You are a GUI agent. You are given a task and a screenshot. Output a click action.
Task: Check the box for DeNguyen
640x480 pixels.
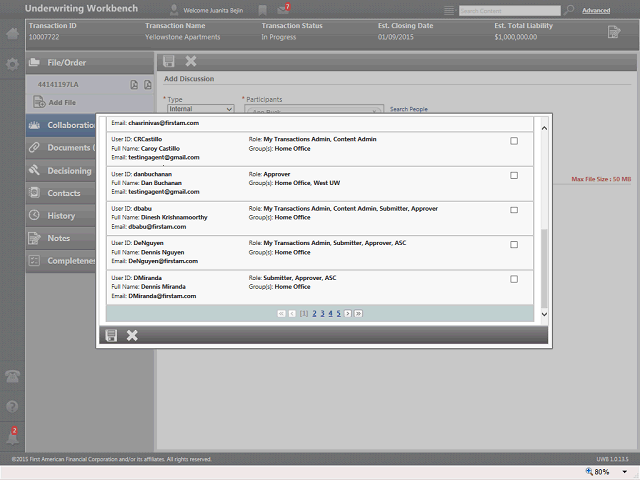514,244
